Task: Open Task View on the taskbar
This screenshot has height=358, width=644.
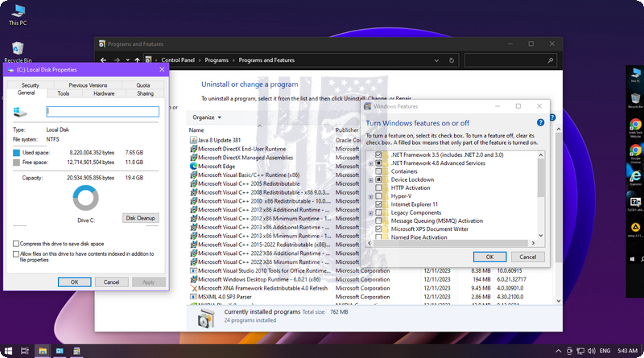Action: (x=25, y=351)
